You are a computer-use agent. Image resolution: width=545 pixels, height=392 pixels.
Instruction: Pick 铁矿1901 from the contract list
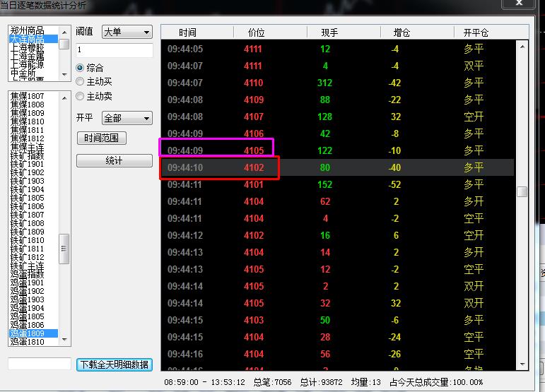click(x=28, y=164)
